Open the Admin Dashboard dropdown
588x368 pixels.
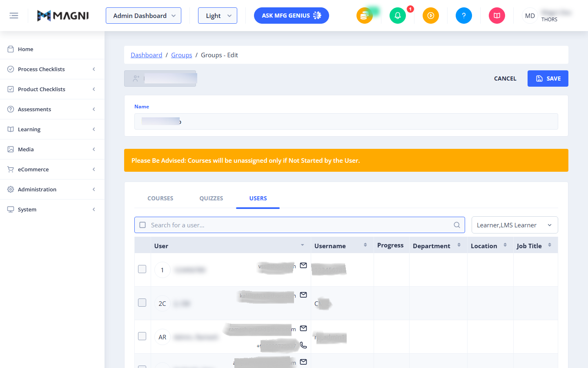click(143, 16)
